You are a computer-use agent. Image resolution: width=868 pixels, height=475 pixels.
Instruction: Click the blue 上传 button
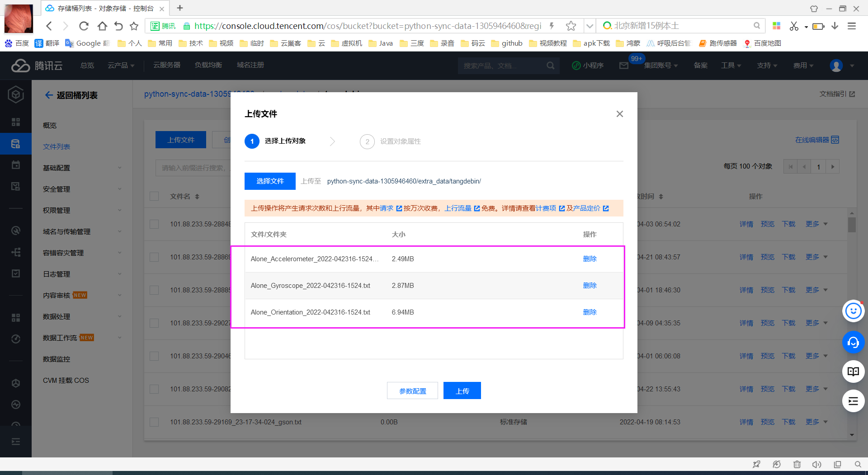462,391
